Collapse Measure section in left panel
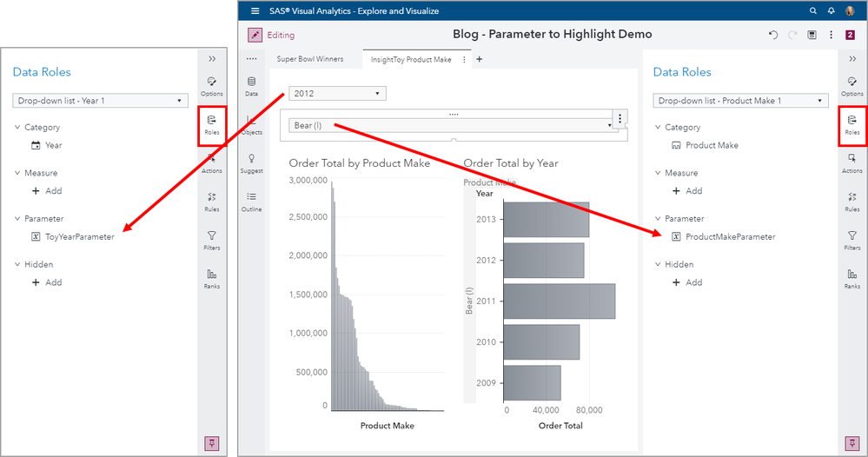 (17, 173)
